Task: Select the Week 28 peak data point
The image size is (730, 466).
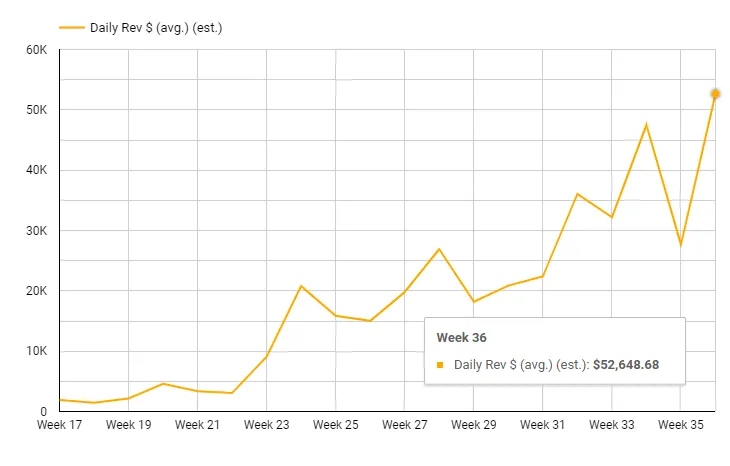Action: (x=439, y=249)
